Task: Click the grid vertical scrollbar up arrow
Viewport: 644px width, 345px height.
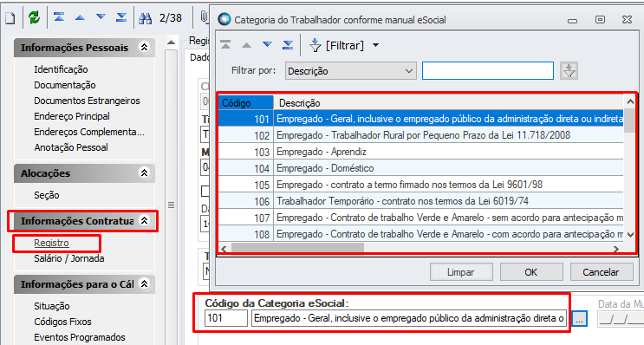Action: tap(630, 101)
